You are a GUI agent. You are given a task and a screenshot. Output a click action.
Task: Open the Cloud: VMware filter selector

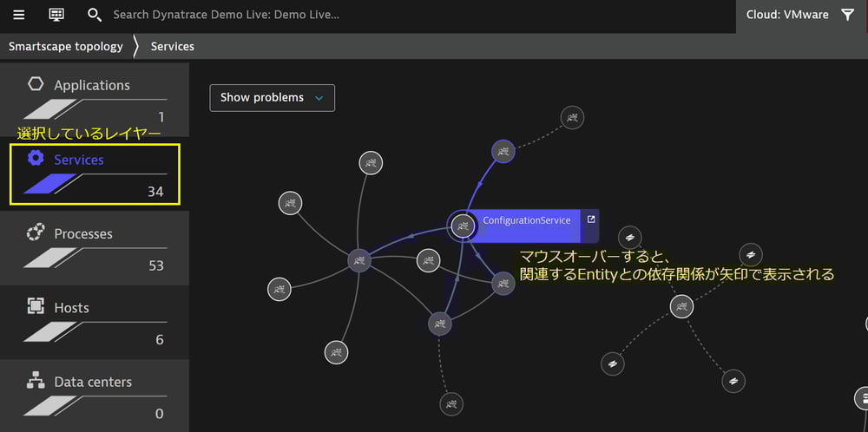click(x=787, y=15)
